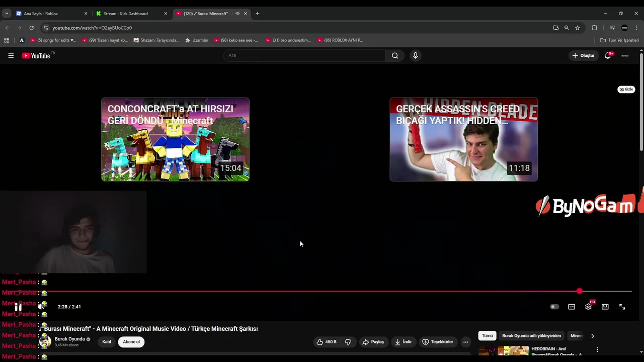
Task: Open the Tüm Yer İşaretleri bookmarks folder
Action: click(619, 40)
